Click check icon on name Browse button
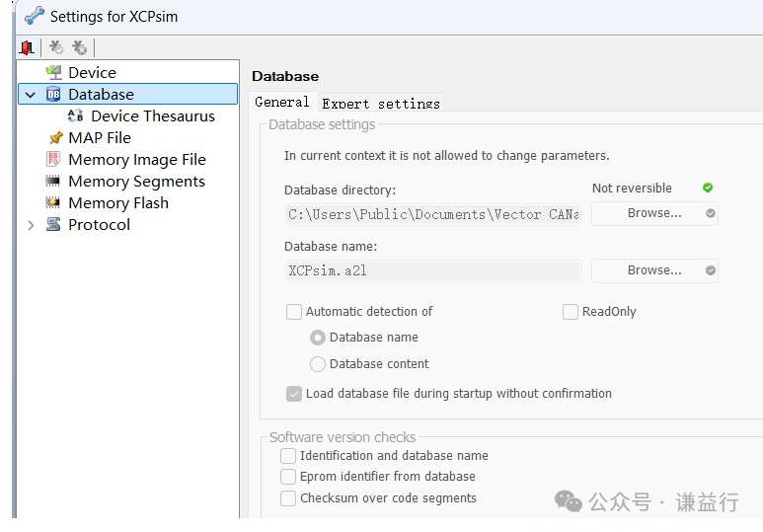The width and height of the screenshot is (763, 532). [x=711, y=270]
